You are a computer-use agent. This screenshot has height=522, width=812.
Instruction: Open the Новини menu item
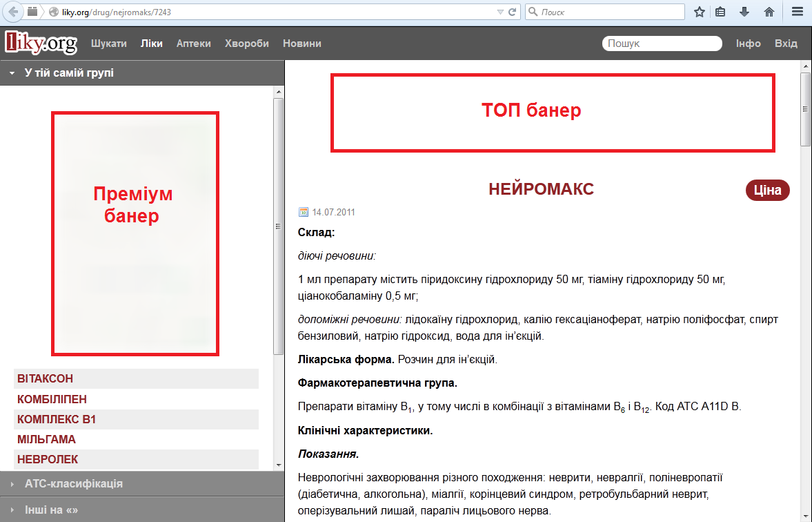302,43
